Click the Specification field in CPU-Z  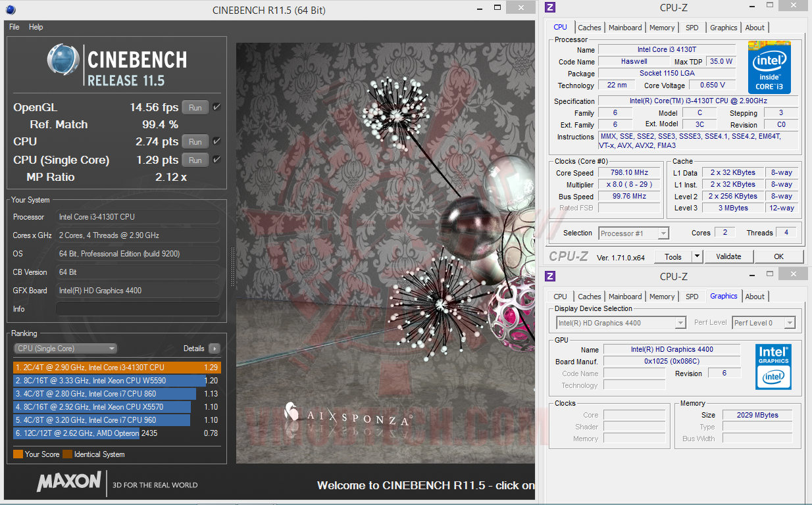tap(698, 101)
